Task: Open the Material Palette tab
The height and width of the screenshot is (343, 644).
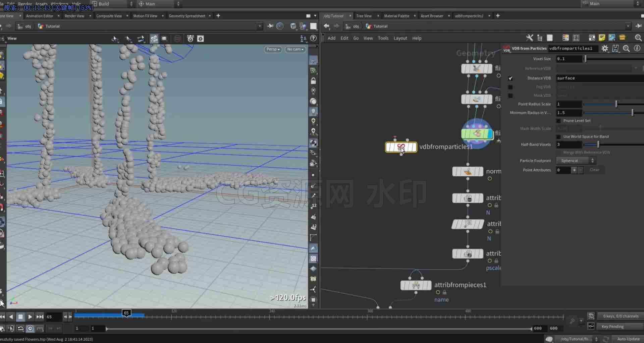Action: pyautogui.click(x=396, y=16)
